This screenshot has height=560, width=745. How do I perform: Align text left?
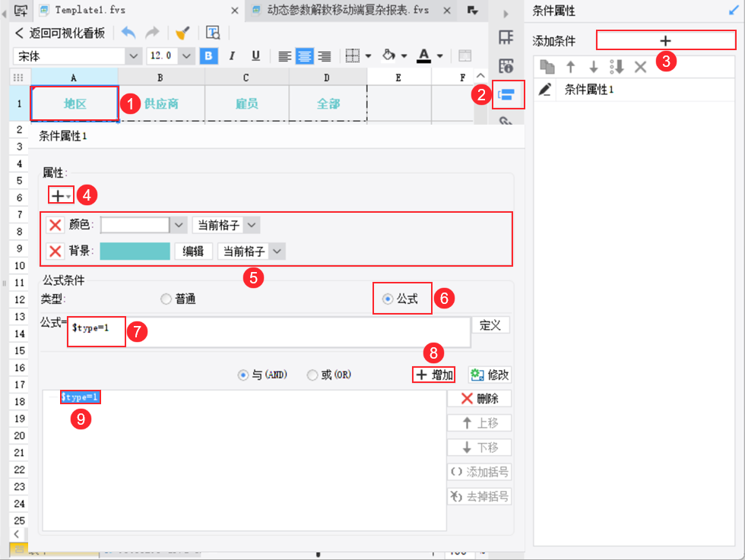[x=284, y=56]
